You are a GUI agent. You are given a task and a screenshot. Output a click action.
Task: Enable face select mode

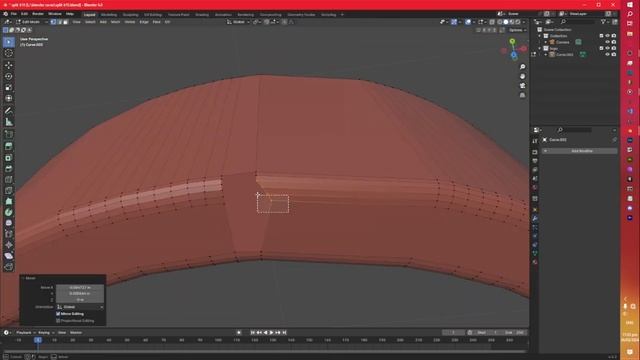click(65, 22)
